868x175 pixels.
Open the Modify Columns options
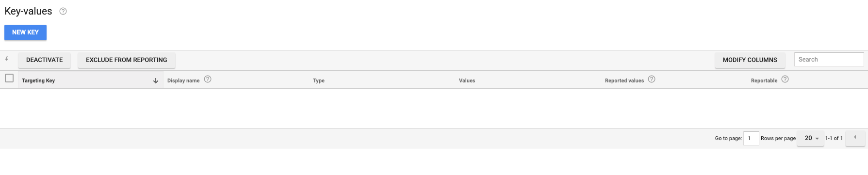pyautogui.click(x=750, y=60)
